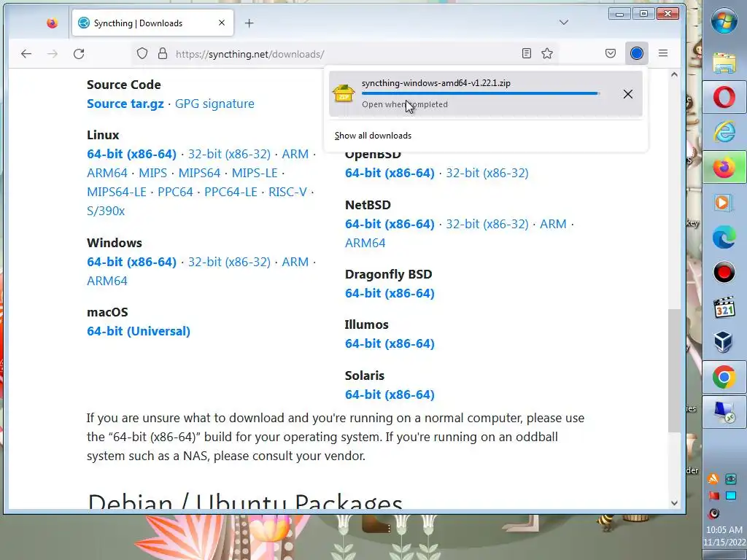Download Solaris 64-bit (x86-64) build

[390, 394]
